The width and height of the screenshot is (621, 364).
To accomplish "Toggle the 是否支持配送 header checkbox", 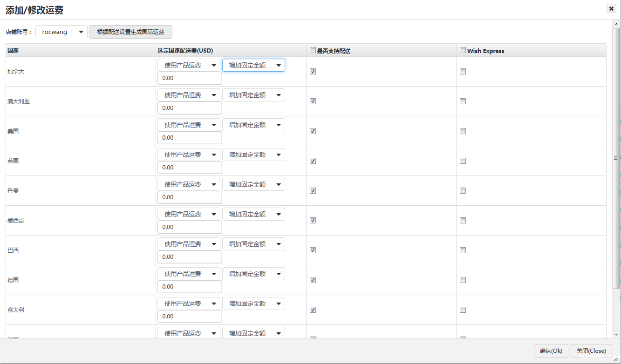I will (x=313, y=50).
